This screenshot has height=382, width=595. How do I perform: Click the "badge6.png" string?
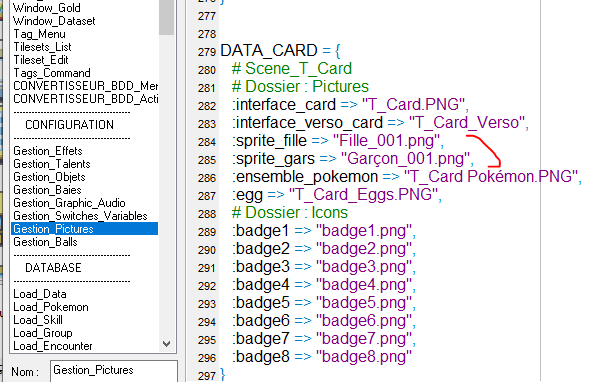(x=364, y=321)
